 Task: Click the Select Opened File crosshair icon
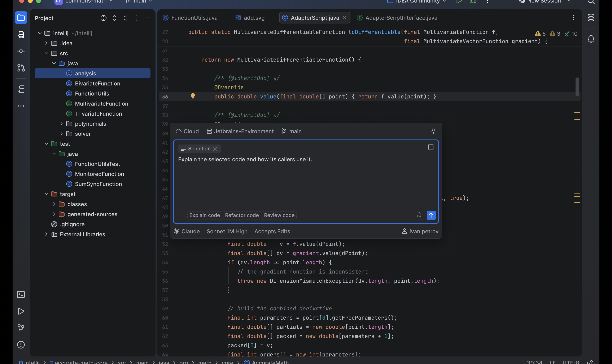tap(104, 18)
